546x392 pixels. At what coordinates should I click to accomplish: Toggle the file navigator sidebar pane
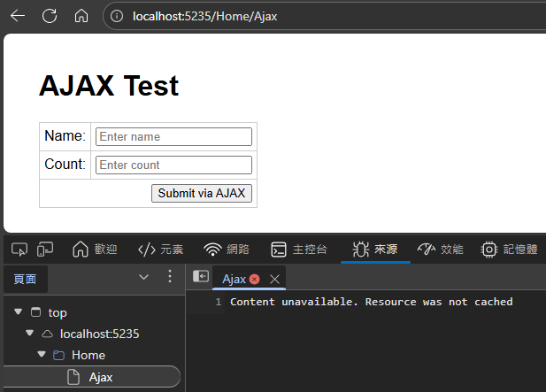click(x=201, y=278)
